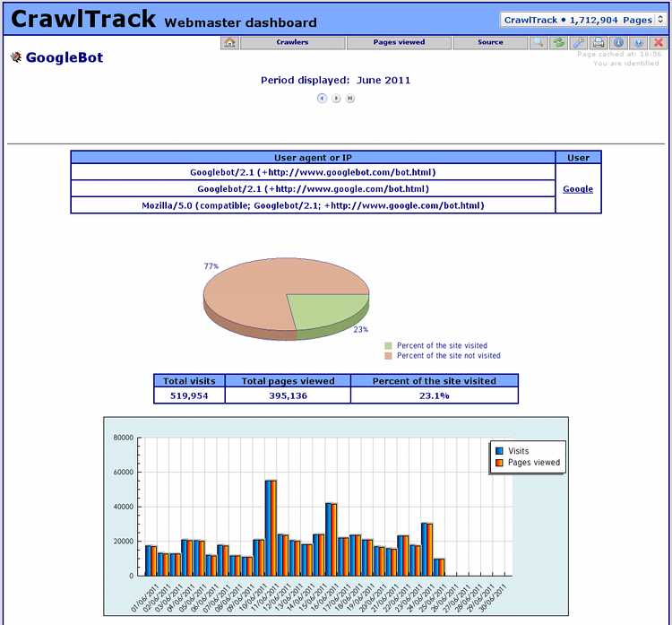Click the 23.1% site visited value
Image resolution: width=672 pixels, height=625 pixels.
coord(435,396)
